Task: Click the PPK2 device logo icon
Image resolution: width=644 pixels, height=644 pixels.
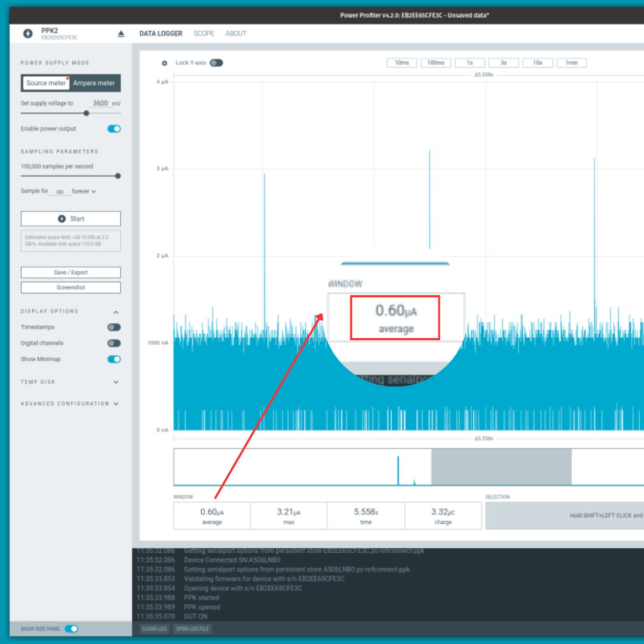Action: tap(28, 34)
